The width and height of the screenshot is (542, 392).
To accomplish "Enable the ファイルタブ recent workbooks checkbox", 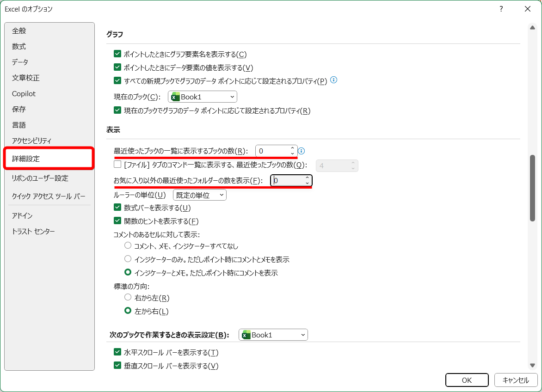I will point(117,165).
